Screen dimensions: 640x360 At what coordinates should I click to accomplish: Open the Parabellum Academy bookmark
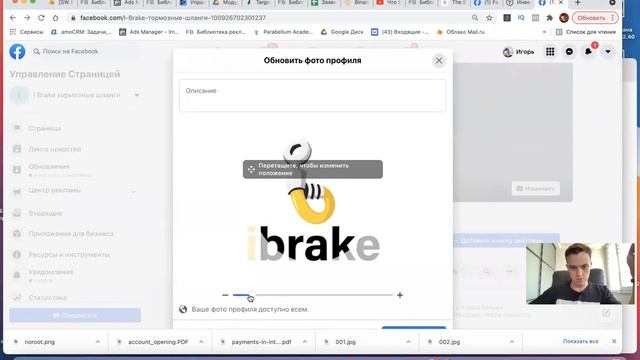click(283, 32)
